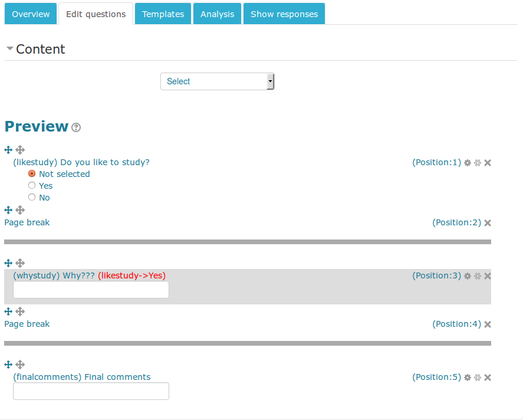The width and height of the screenshot is (523, 420).
Task: Edit likestudy question via gear icon
Action: click(x=468, y=163)
